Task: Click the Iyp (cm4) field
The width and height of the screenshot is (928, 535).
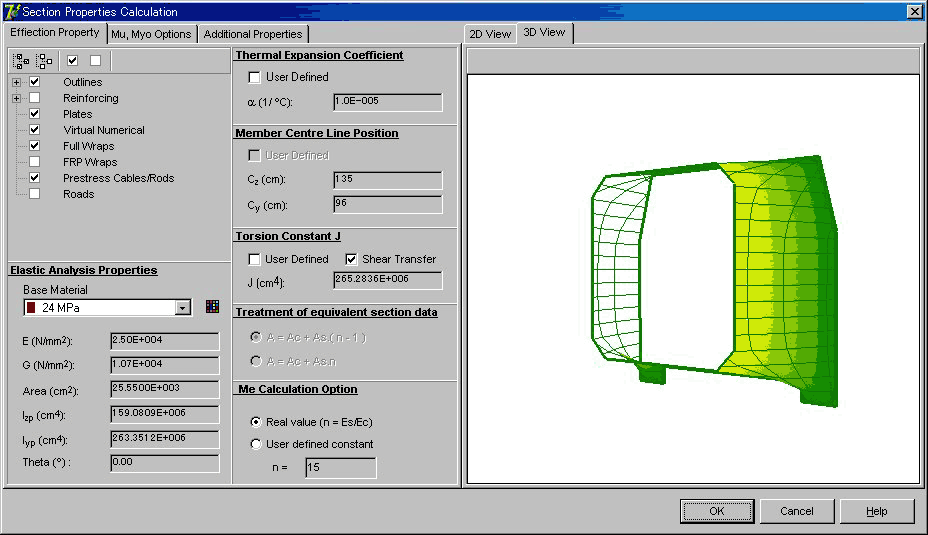Action: 165,439
